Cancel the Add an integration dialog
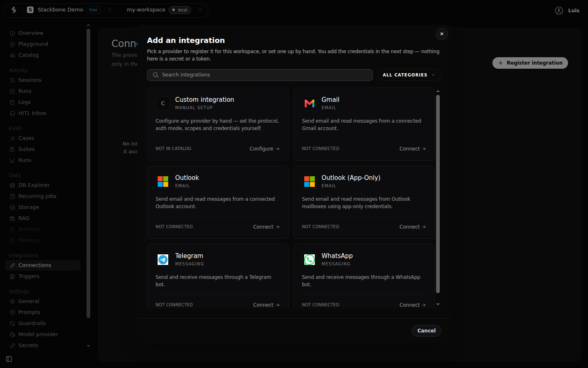Viewport: 588px width, 368px height. (426, 331)
